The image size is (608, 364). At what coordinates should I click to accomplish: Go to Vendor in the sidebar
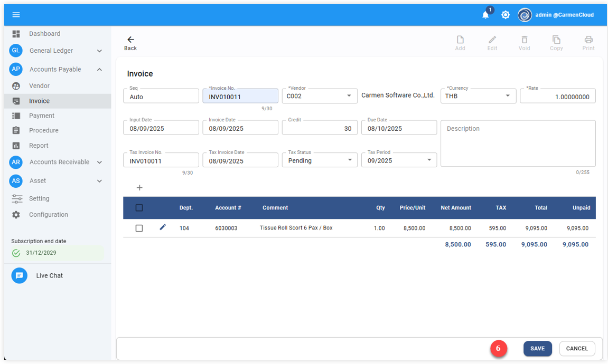[39, 85]
